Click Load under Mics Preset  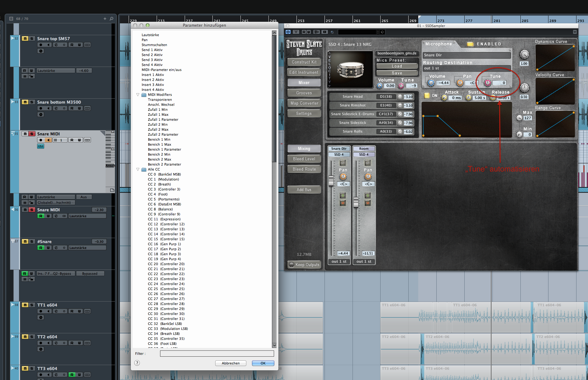397,66
